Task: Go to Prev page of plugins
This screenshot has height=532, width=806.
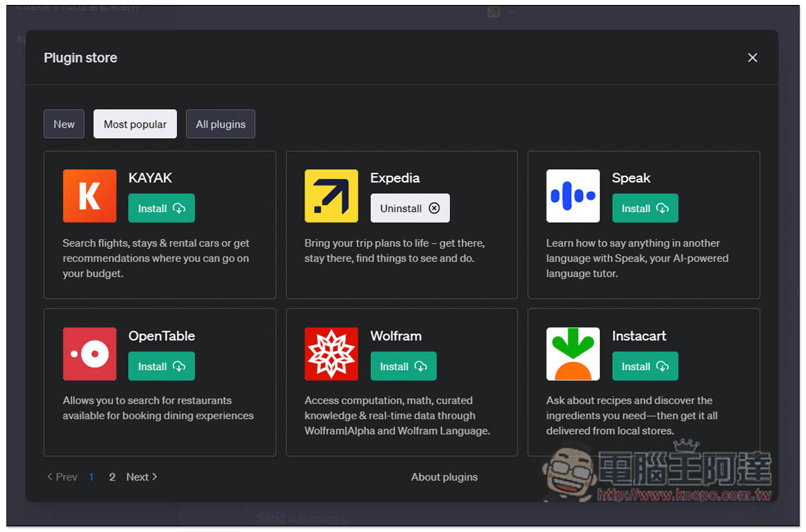Action: (62, 477)
